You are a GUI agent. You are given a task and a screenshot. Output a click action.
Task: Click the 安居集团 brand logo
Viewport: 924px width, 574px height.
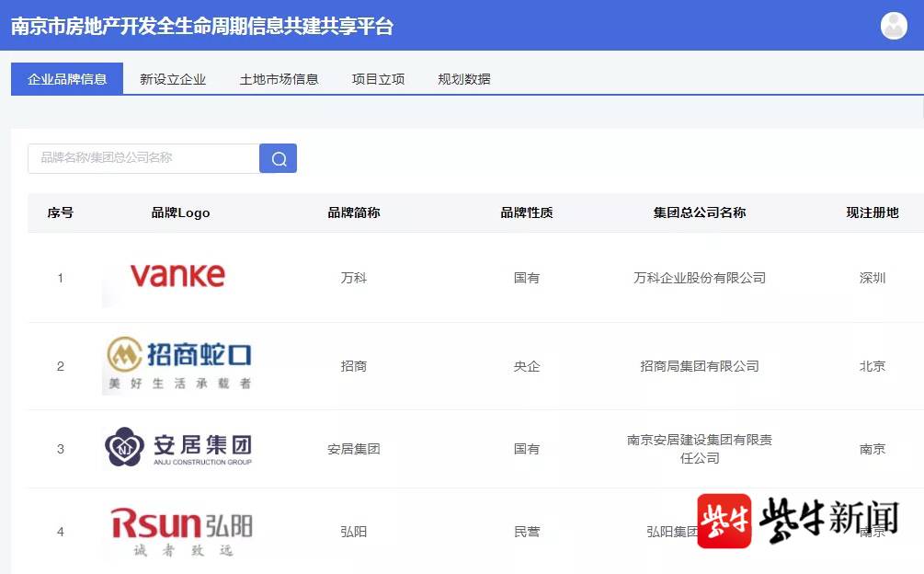click(x=178, y=447)
